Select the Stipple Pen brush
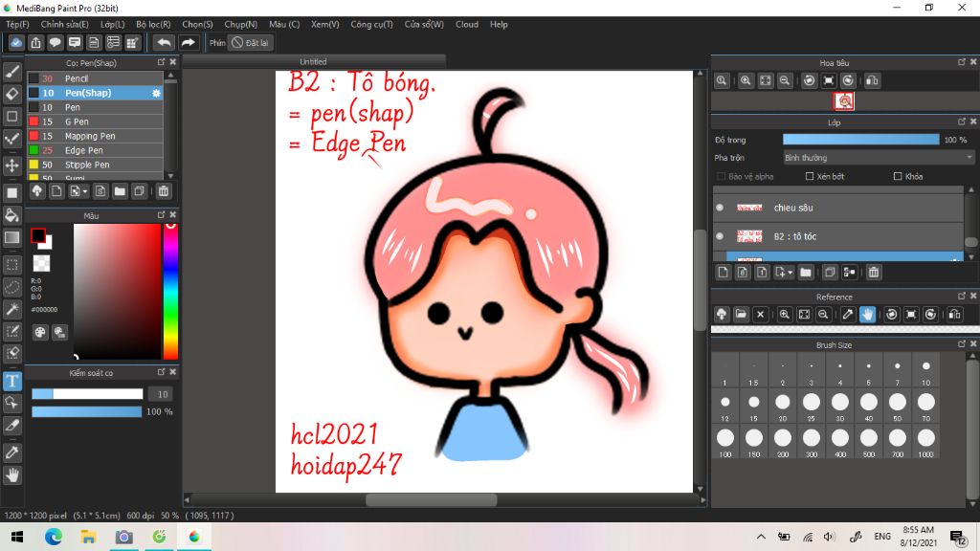The image size is (980, 551). 95,165
